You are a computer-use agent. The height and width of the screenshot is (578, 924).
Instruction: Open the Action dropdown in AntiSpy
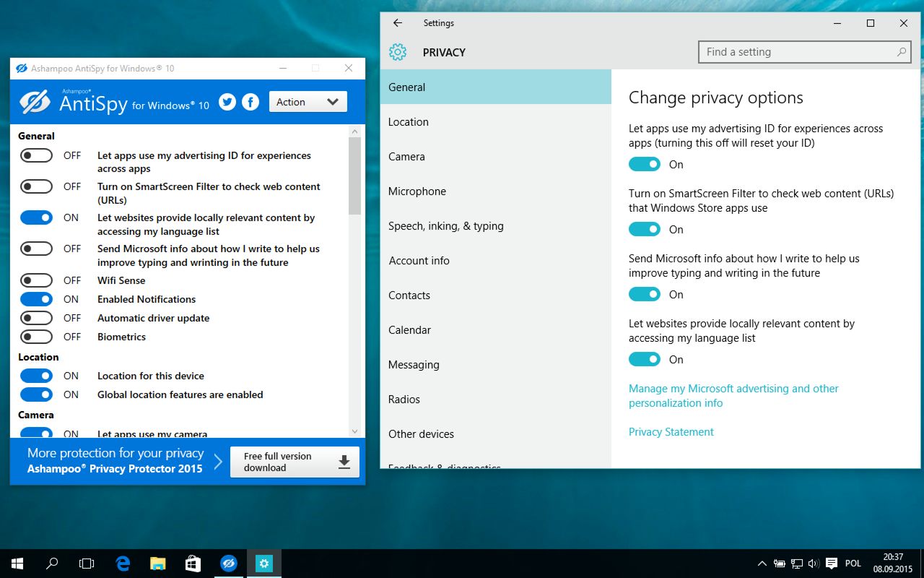(308, 102)
